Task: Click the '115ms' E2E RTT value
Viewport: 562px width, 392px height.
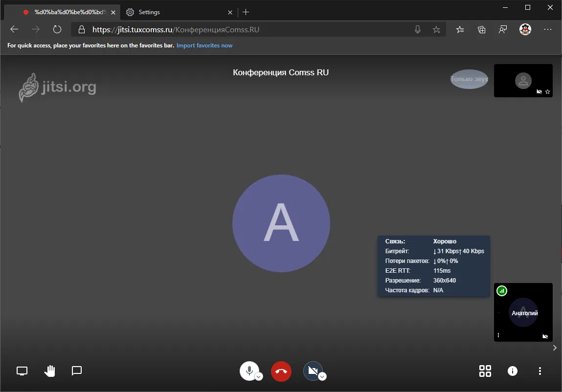Action: 442,270
